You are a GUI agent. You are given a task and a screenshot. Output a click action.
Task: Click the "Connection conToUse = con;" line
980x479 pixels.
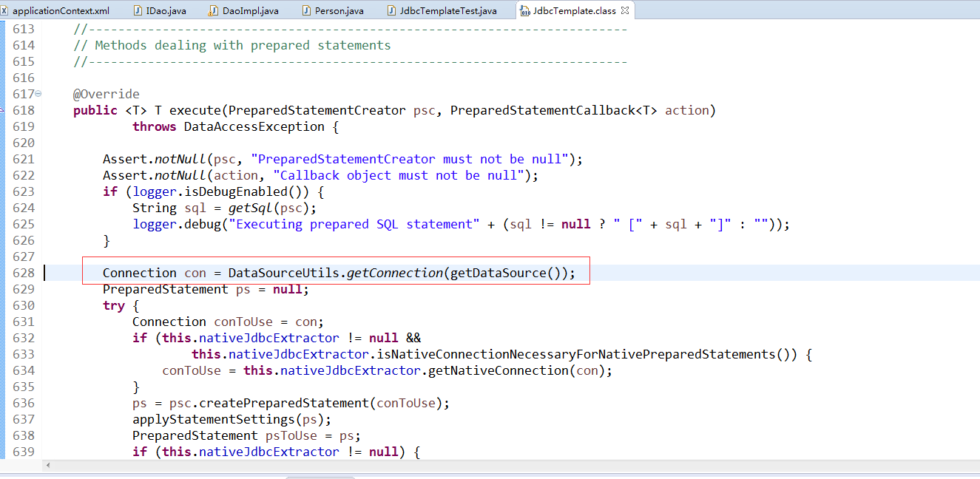point(228,322)
